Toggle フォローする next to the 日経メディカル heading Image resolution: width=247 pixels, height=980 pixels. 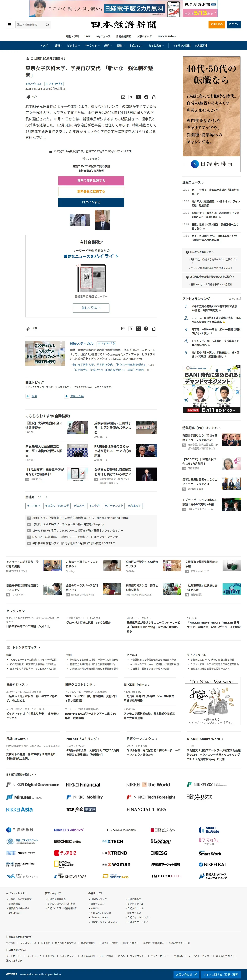pyautogui.click(x=106, y=344)
